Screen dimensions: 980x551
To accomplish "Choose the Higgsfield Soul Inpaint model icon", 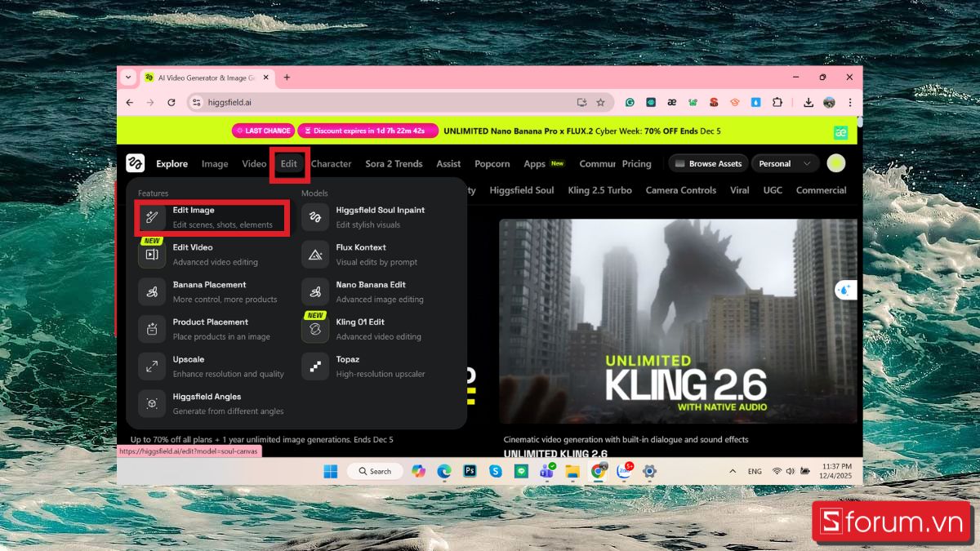I will (315, 217).
